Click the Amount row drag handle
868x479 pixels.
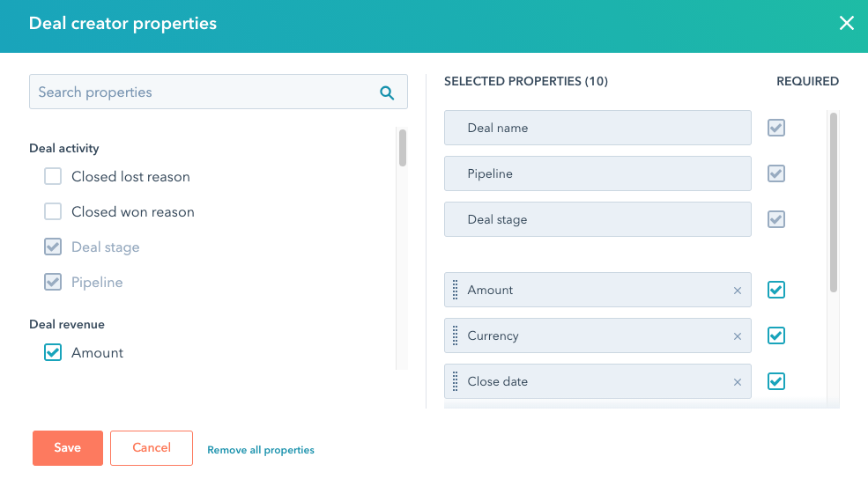pos(455,290)
